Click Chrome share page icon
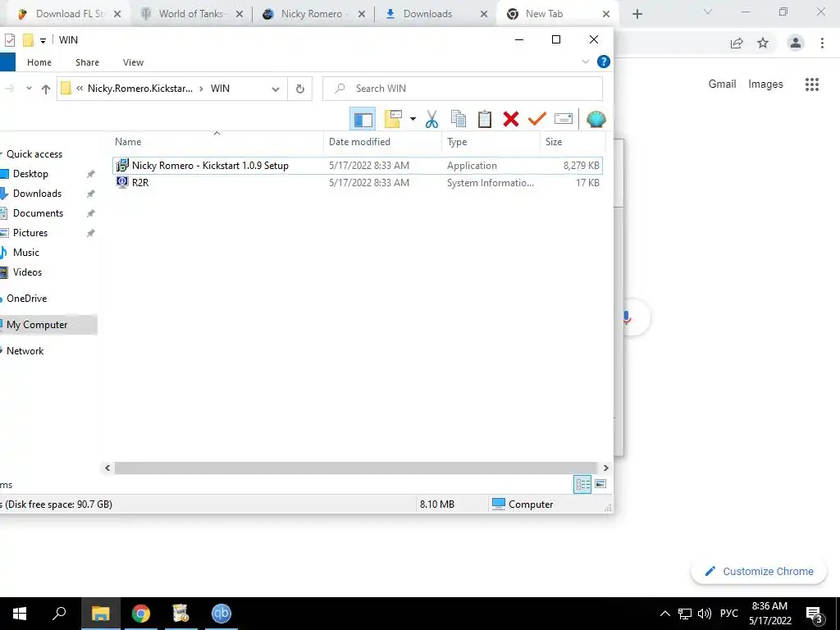 pyautogui.click(x=737, y=43)
